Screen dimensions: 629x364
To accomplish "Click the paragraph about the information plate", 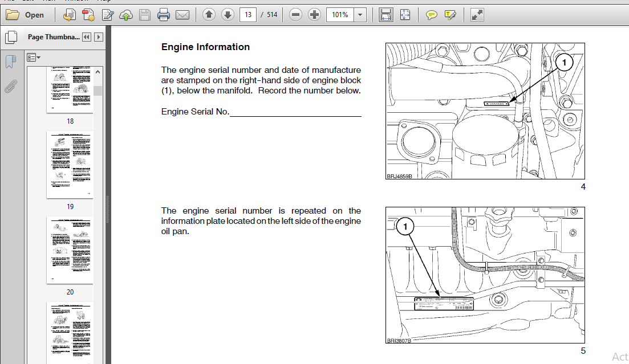I will click(261, 221).
